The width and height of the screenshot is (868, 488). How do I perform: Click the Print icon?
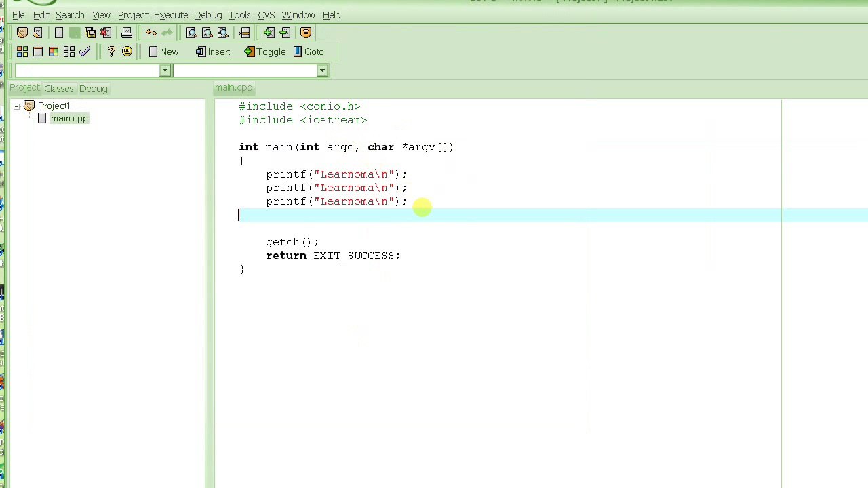tap(127, 33)
